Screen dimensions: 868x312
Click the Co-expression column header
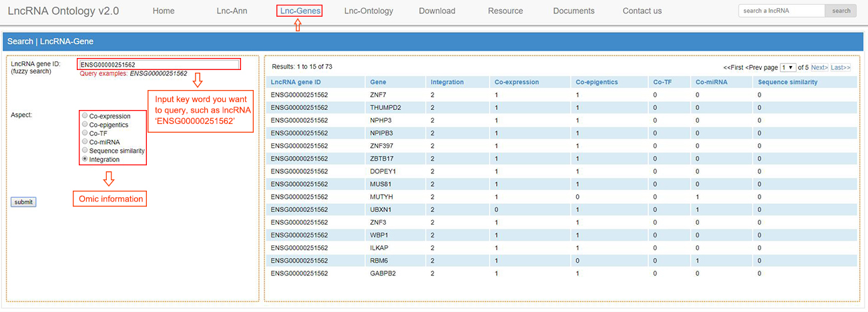pos(517,82)
